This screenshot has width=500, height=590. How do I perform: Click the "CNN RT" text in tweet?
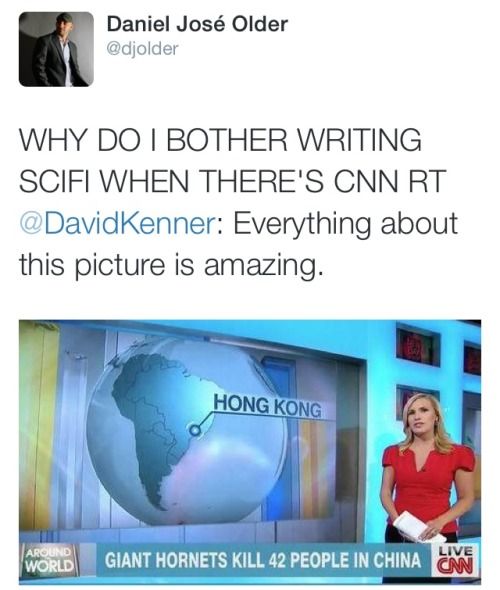(390, 181)
